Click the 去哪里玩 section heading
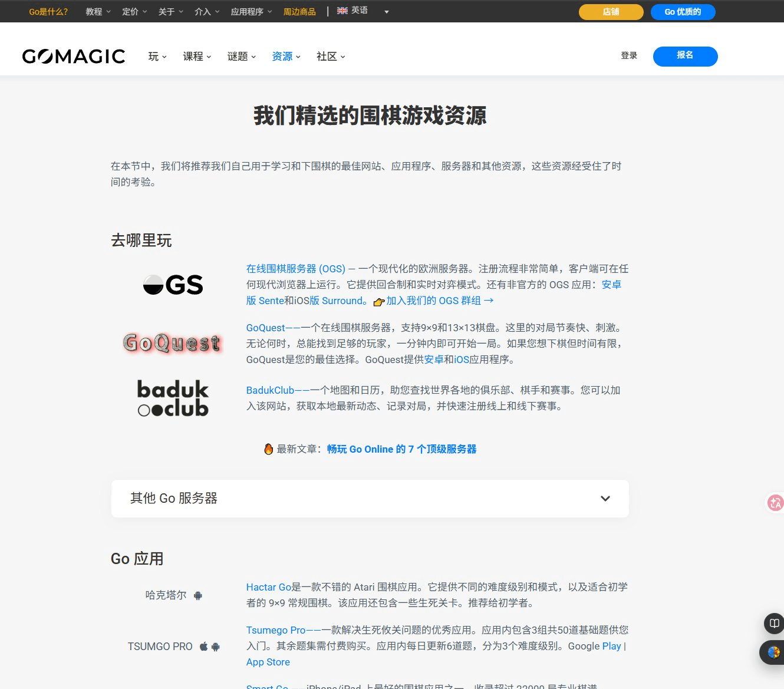The height and width of the screenshot is (689, 784). (x=141, y=240)
